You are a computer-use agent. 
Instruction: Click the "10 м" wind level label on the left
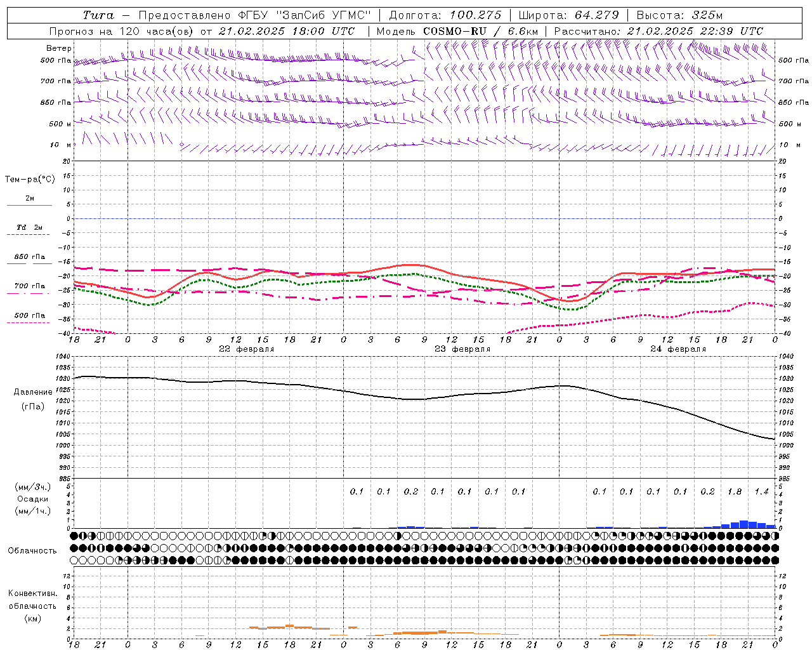click(x=60, y=145)
